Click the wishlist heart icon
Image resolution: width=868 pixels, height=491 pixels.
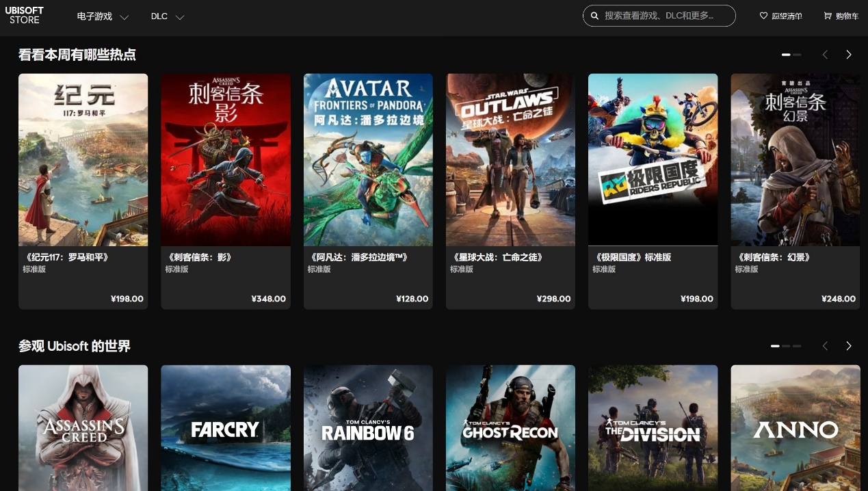tap(763, 16)
